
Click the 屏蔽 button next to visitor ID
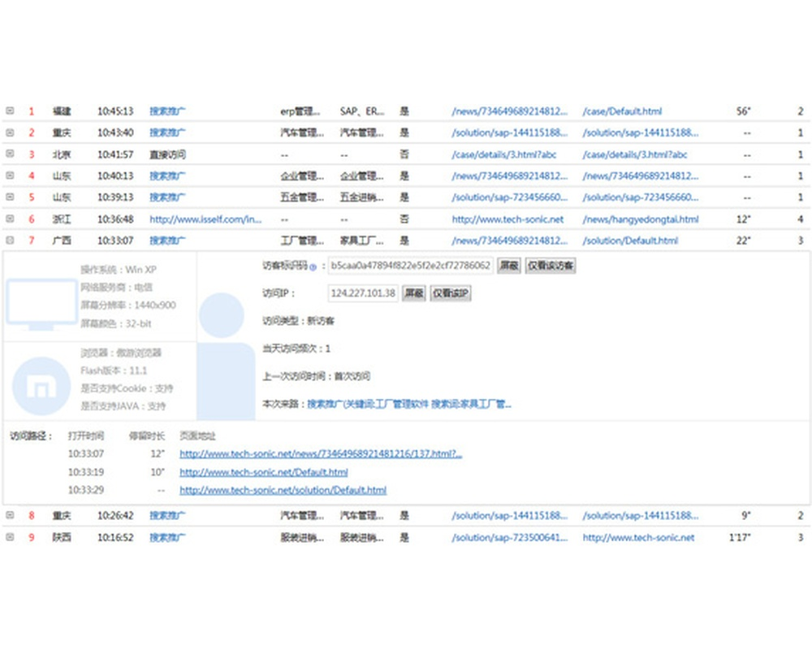click(x=509, y=266)
